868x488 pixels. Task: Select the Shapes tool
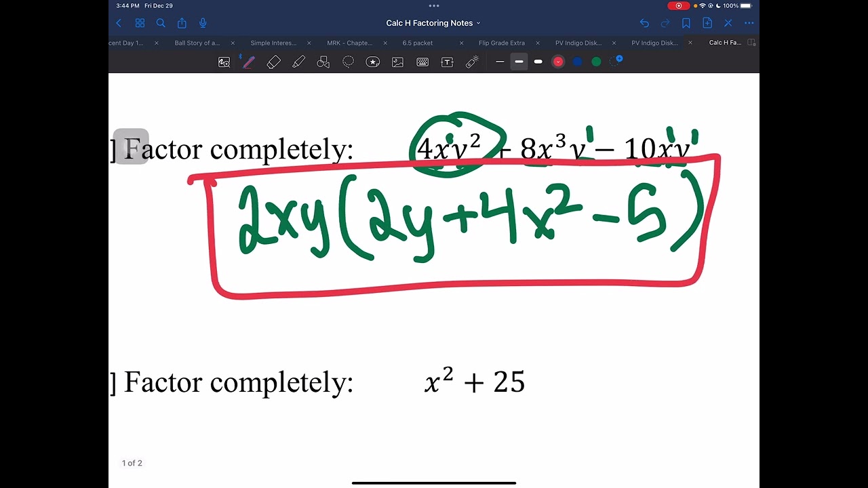tap(323, 62)
